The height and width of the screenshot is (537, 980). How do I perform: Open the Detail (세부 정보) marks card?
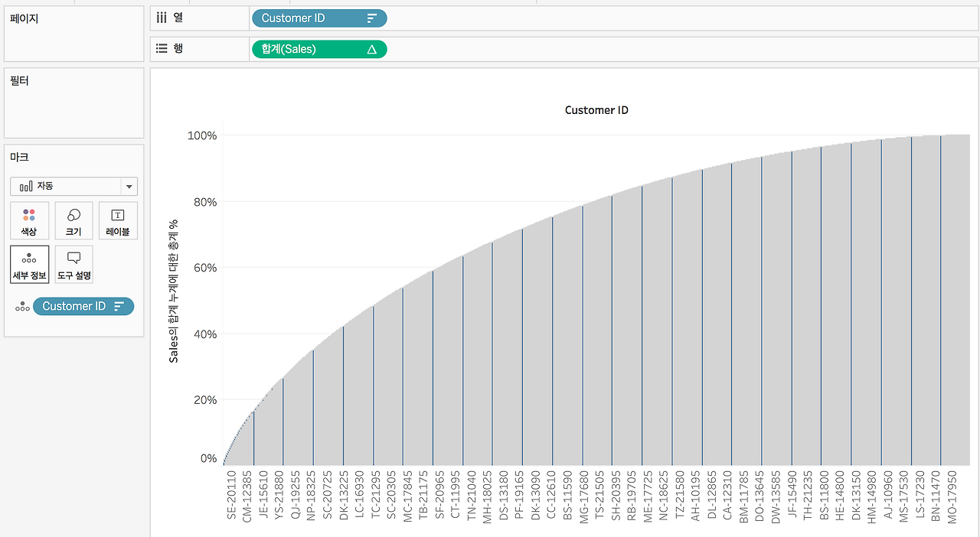(x=29, y=264)
